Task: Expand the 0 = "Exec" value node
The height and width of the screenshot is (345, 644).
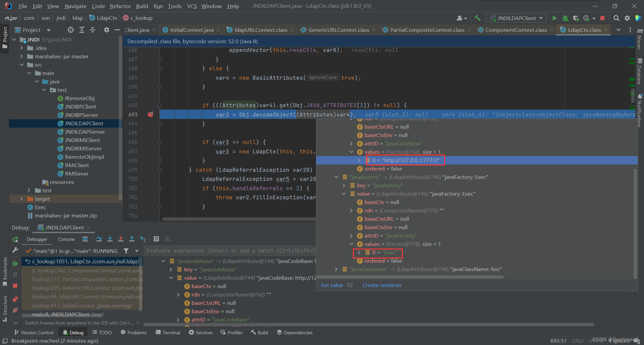Action: [x=359, y=252]
